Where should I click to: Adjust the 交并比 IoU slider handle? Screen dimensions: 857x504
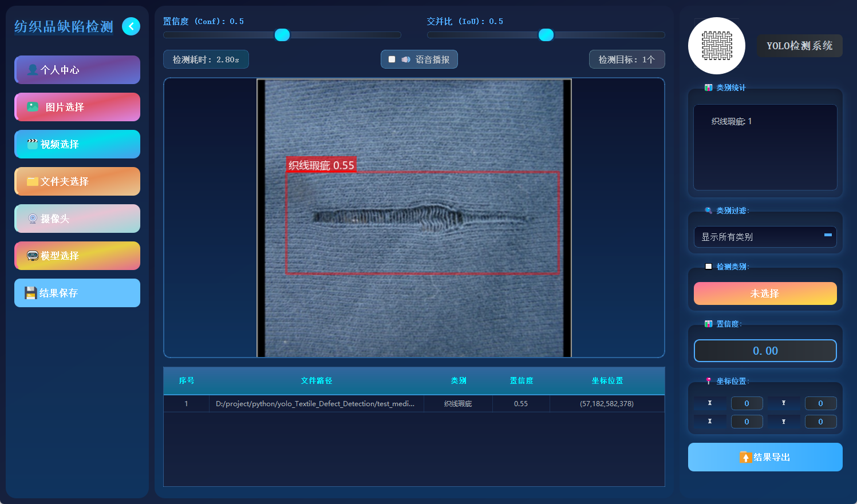(x=546, y=35)
